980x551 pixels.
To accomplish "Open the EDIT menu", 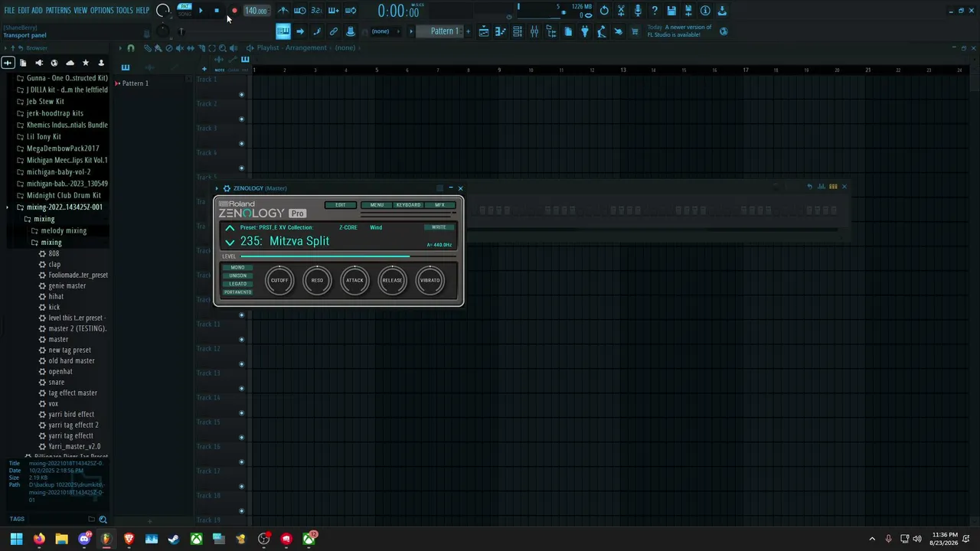I will point(24,11).
